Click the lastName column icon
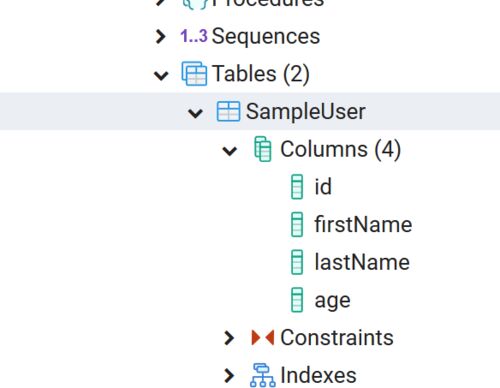 tap(297, 262)
